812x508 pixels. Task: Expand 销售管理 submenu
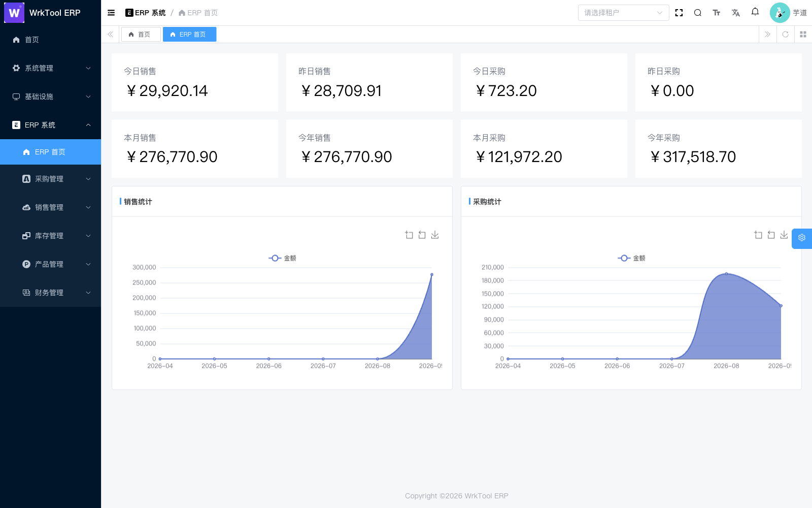(x=51, y=207)
